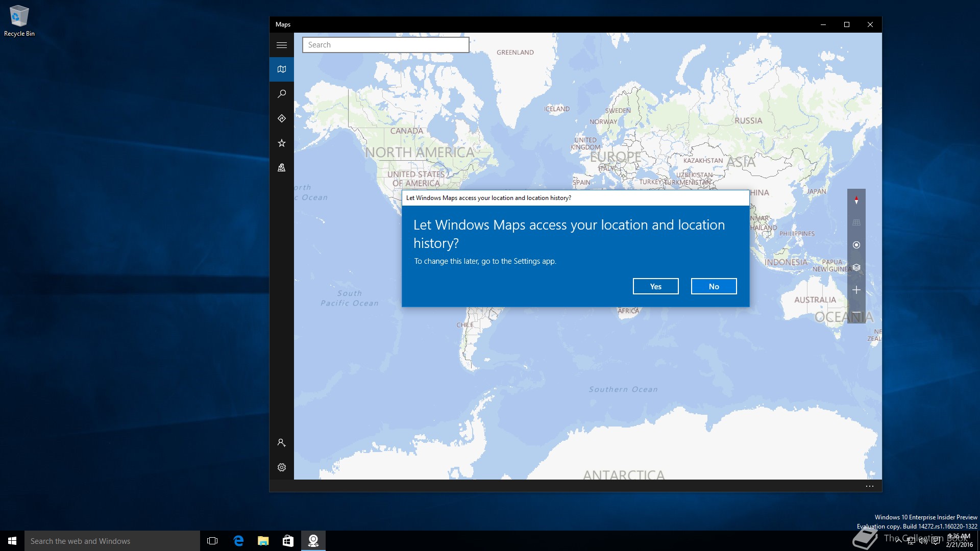Image resolution: width=980 pixels, height=551 pixels.
Task: Open the hamburger navigation menu
Action: pos(281,45)
